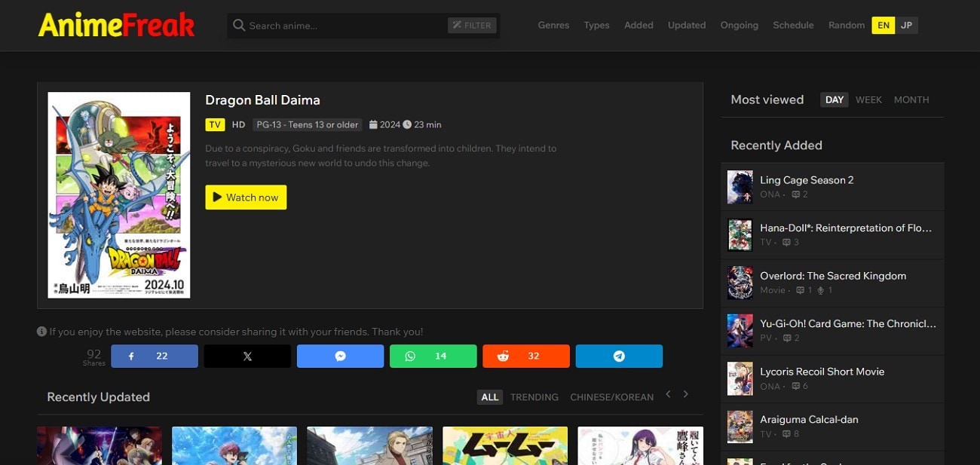Open the first Recently Updated card thumbnail
This screenshot has height=465, width=980.
(100, 445)
